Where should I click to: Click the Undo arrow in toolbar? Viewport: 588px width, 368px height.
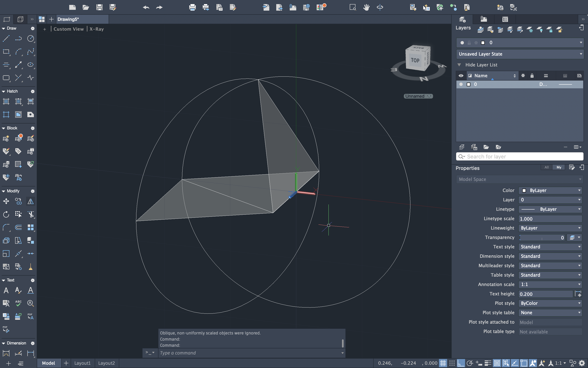(x=146, y=7)
